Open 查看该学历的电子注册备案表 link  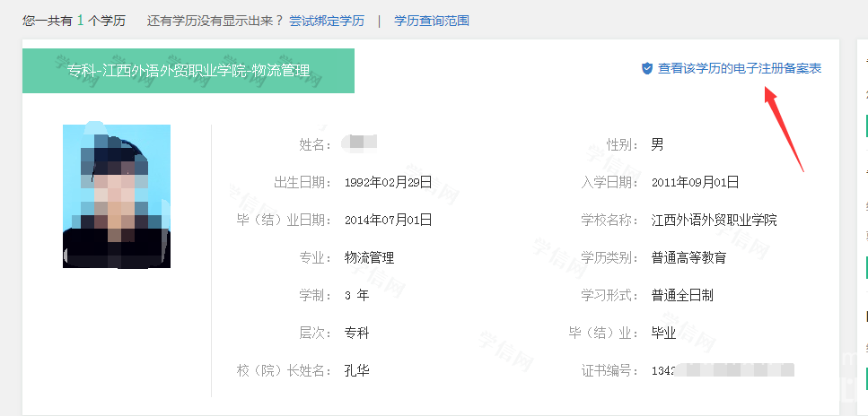[x=739, y=68]
